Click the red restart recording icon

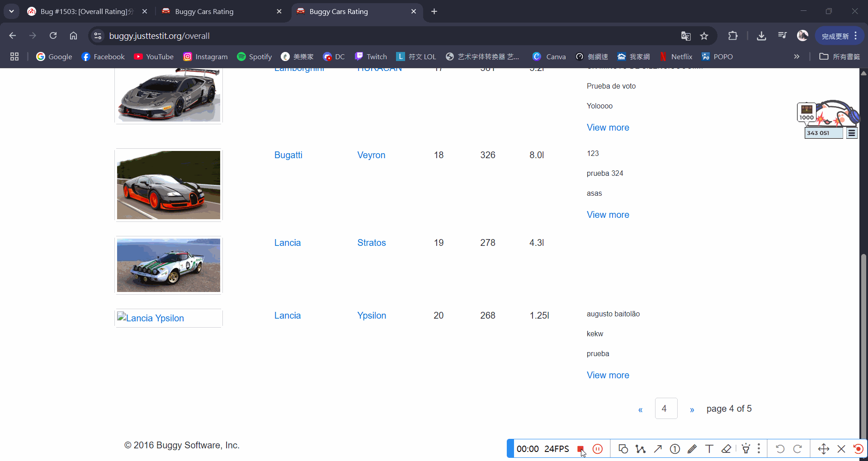click(x=858, y=449)
